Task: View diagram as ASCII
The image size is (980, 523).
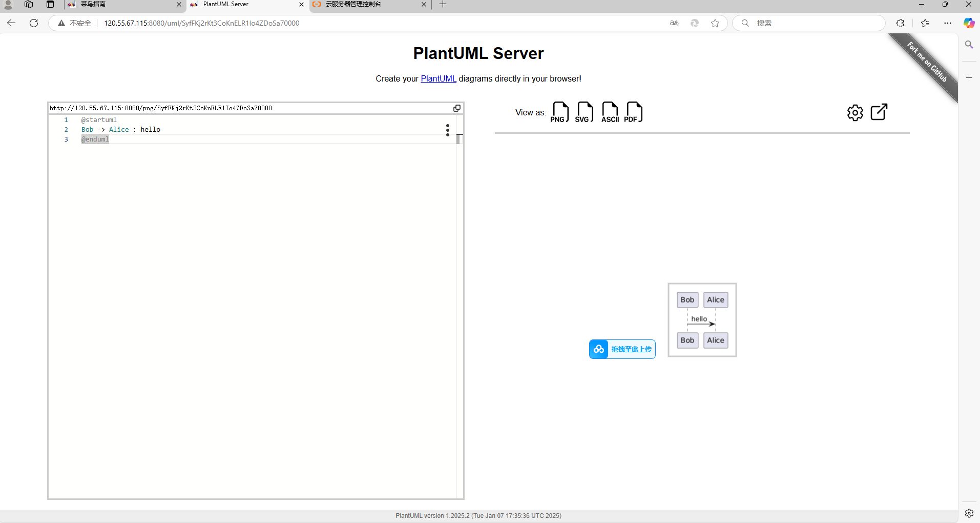Action: 610,112
